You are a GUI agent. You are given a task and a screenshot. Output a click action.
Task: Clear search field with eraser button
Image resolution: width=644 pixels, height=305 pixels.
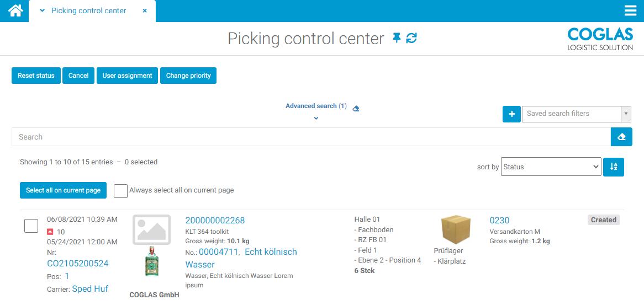pyautogui.click(x=621, y=137)
